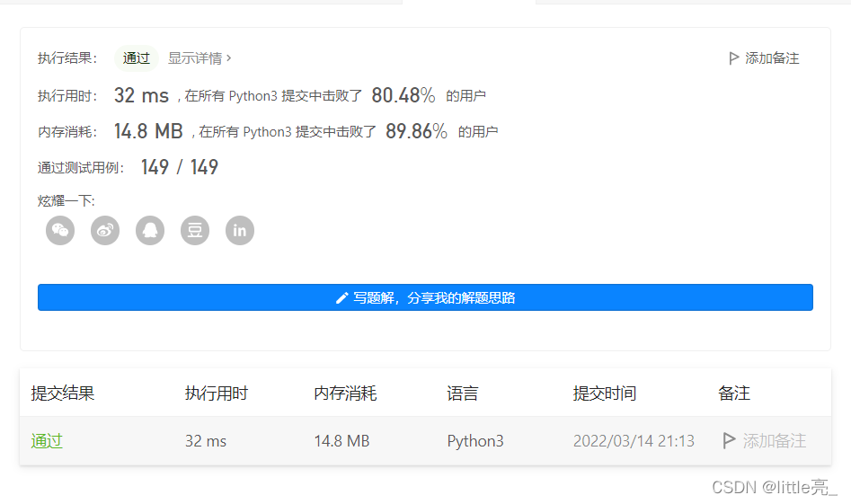Click the 备注 column header

[x=734, y=393]
